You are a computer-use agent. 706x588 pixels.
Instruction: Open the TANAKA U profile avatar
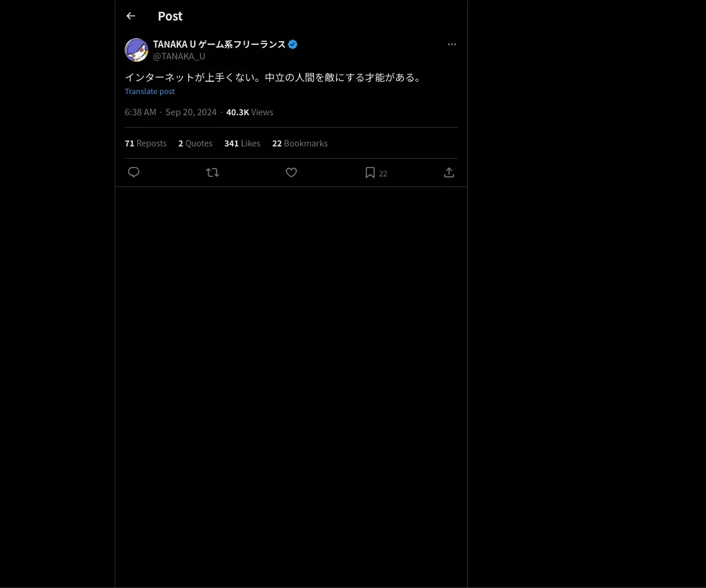pos(136,50)
